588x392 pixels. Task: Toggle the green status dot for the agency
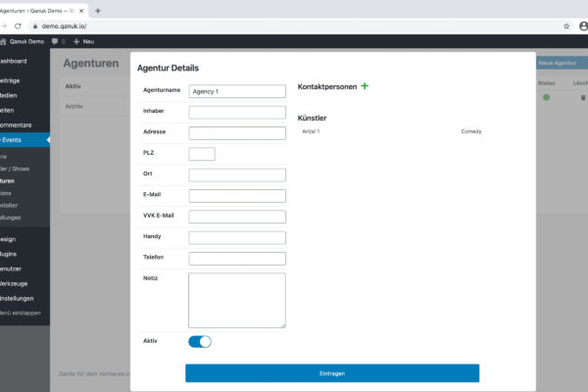pyautogui.click(x=547, y=98)
